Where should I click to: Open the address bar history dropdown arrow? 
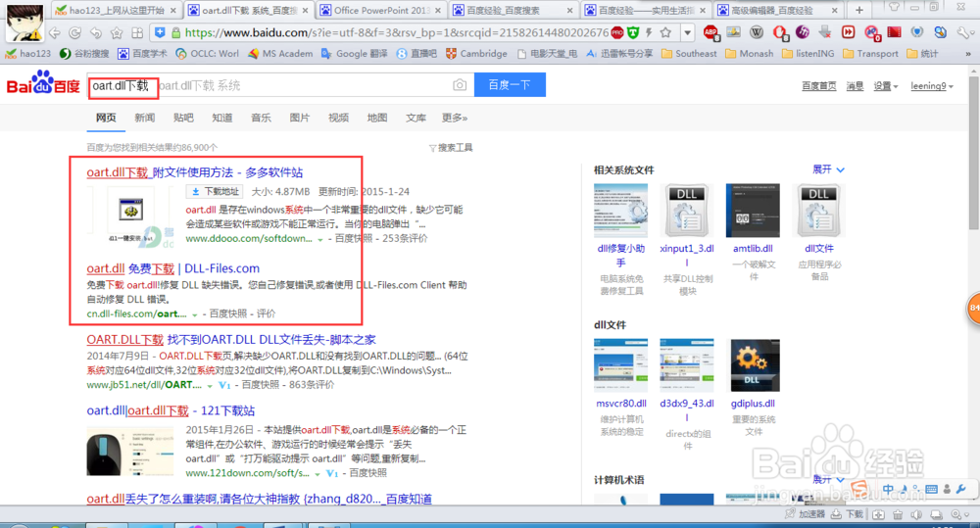tap(688, 32)
